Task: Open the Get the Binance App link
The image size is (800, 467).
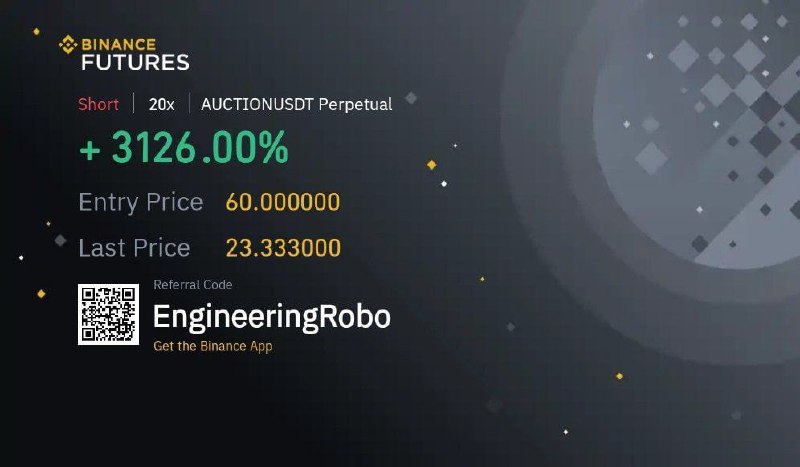Action: pos(213,346)
